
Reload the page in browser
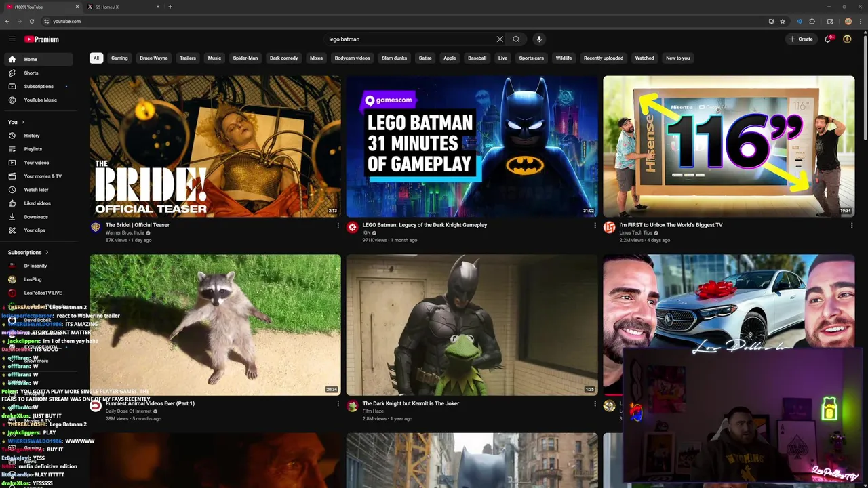31,21
